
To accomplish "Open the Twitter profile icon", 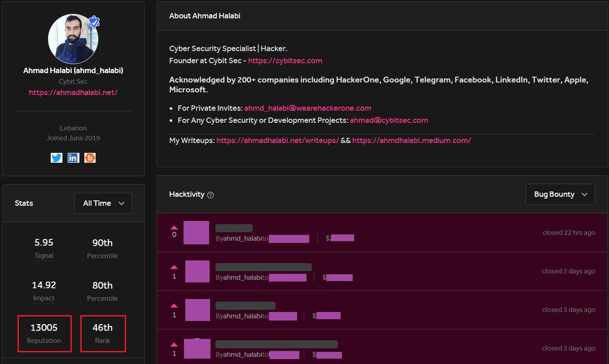I will point(56,158).
